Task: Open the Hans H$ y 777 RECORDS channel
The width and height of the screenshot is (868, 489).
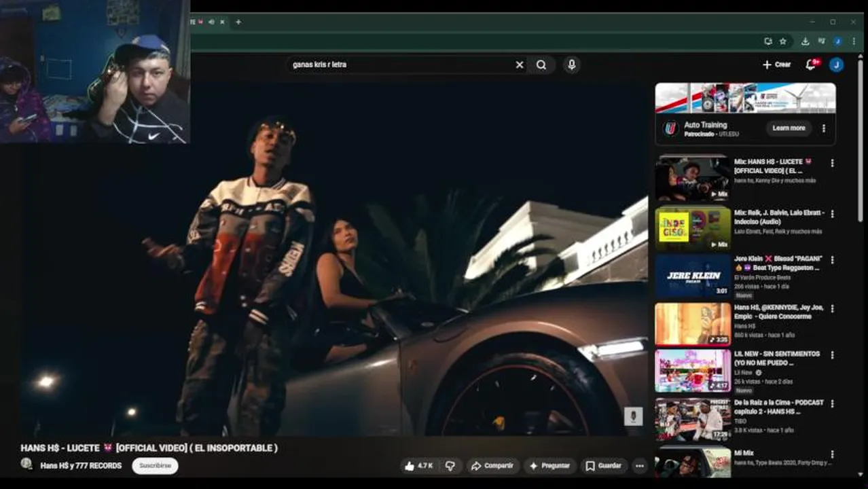Action: coord(81,466)
